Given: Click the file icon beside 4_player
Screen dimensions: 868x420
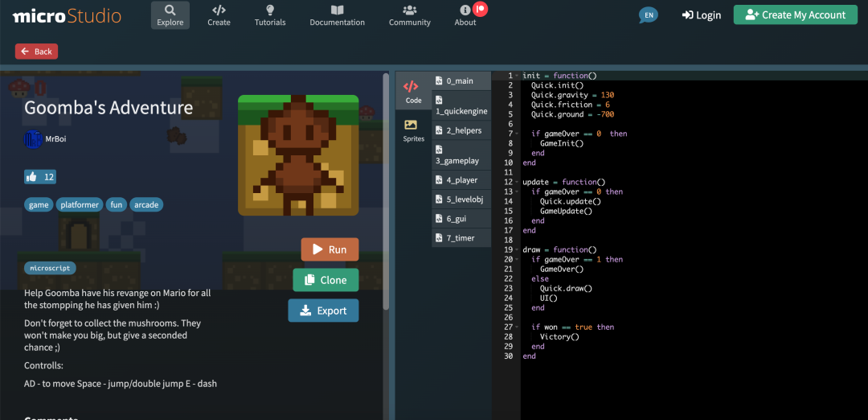Looking at the screenshot, I should (x=439, y=179).
